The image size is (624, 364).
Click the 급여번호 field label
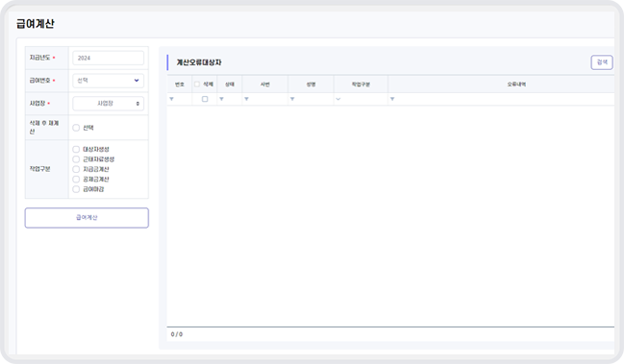pyautogui.click(x=39, y=81)
